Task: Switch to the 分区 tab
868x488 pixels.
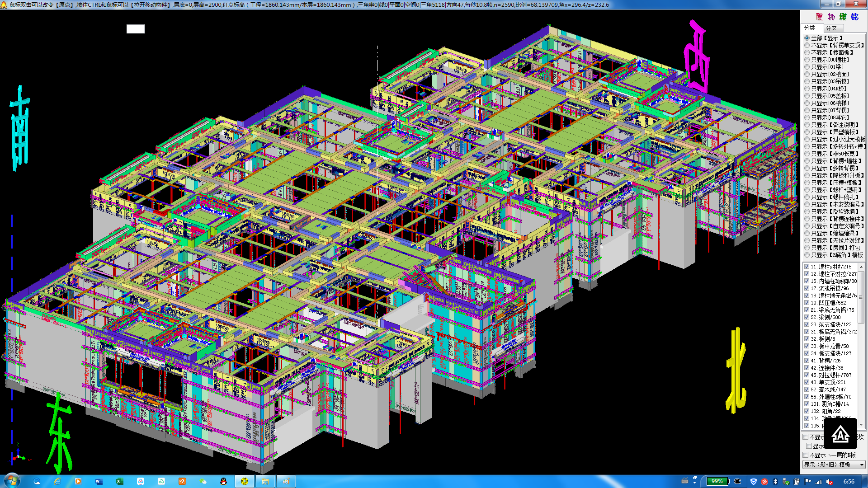Action: click(x=831, y=28)
